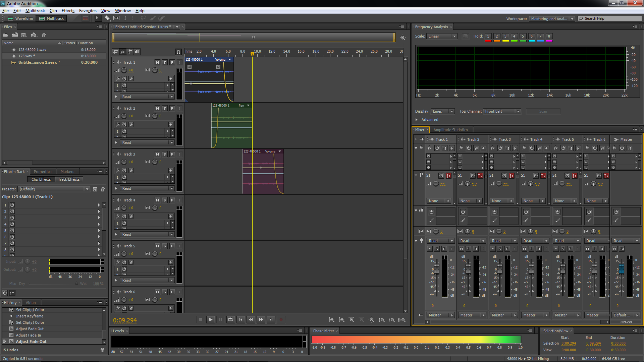The width and height of the screenshot is (644, 362).
Task: Switch to the Amplitude Statistics tab
Action: (x=450, y=130)
